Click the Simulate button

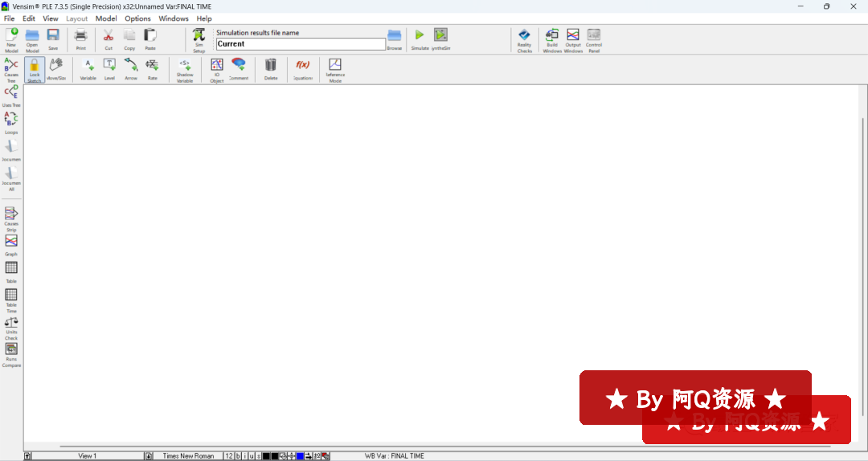(420, 39)
